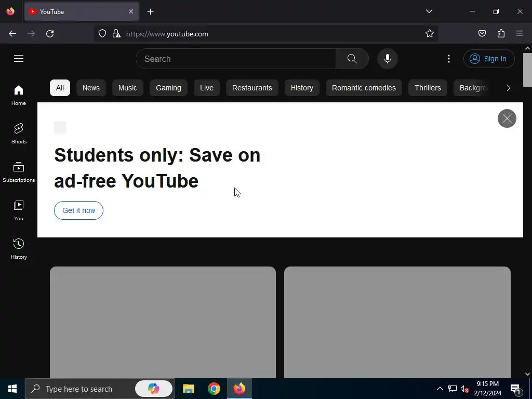
Task: Select the Thrillers category chip
Action: point(428,88)
